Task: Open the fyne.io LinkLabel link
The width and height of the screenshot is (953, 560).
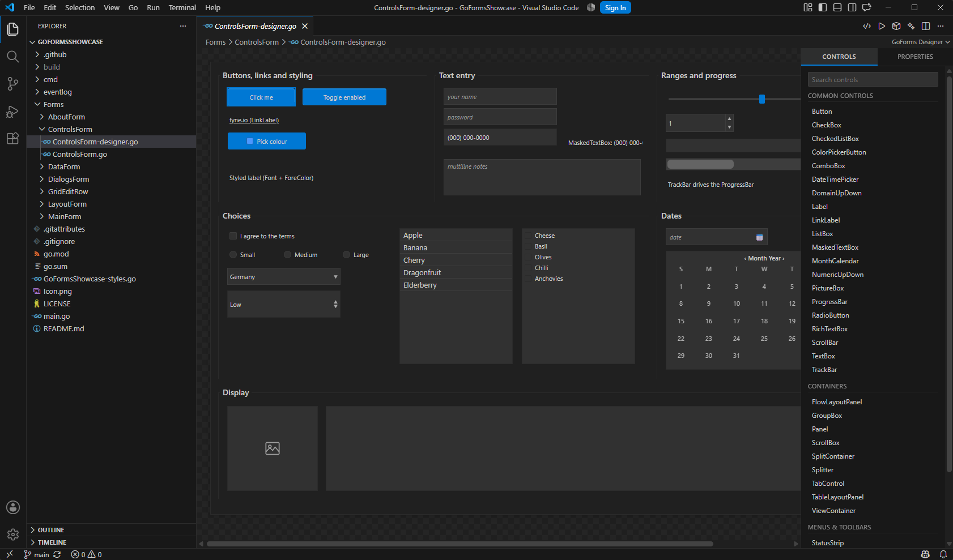Action: click(254, 120)
